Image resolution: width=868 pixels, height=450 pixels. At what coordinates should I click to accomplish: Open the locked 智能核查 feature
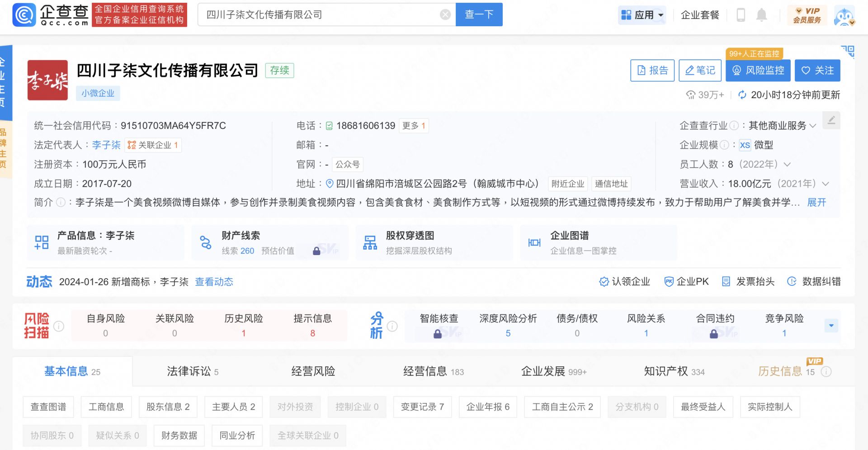pyautogui.click(x=439, y=326)
